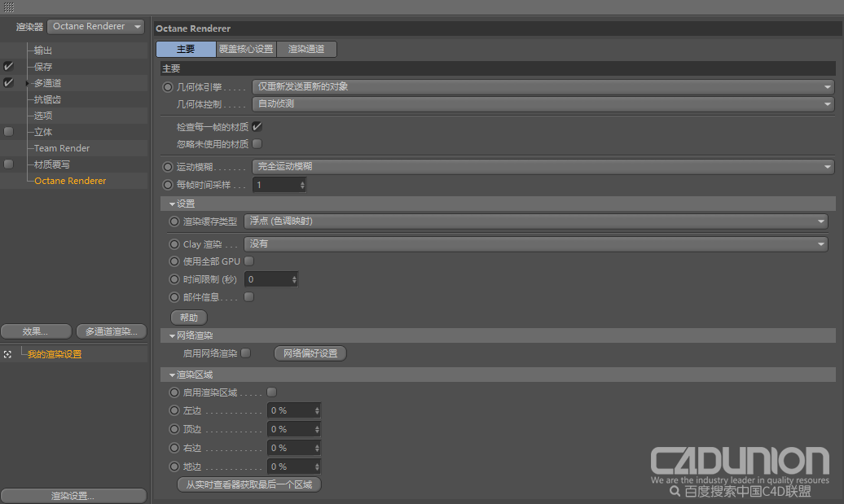Click the 使用全部 GPU animation dot
Viewport: 844px width, 504px height.
click(x=174, y=261)
